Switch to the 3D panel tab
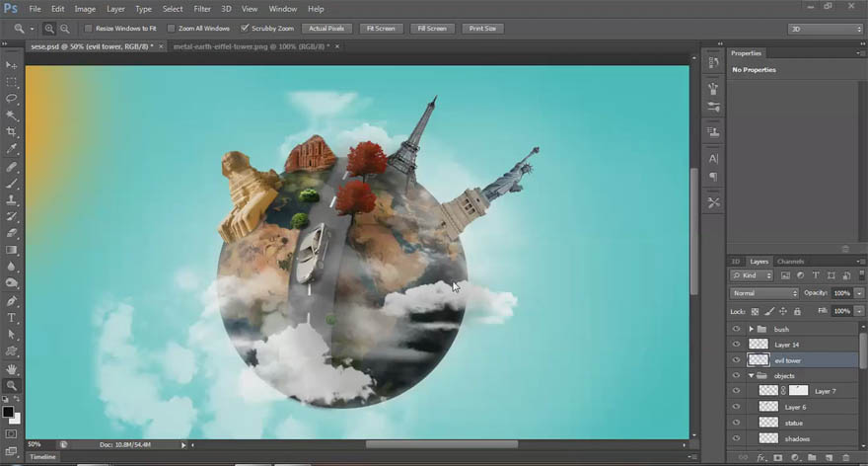Viewport: 868px width, 466px height. (736, 262)
